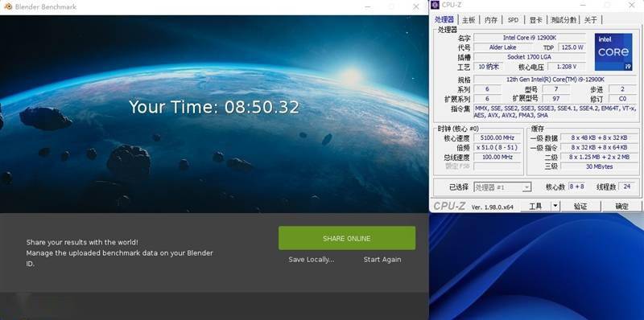Close the Blender Benchmark window
The image size is (644, 320).
(x=415, y=6)
